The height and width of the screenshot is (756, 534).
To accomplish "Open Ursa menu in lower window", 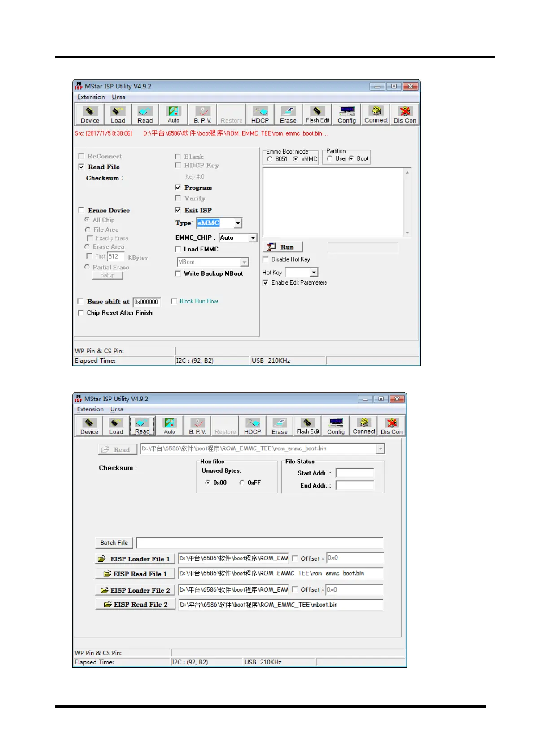I will click(117, 409).
